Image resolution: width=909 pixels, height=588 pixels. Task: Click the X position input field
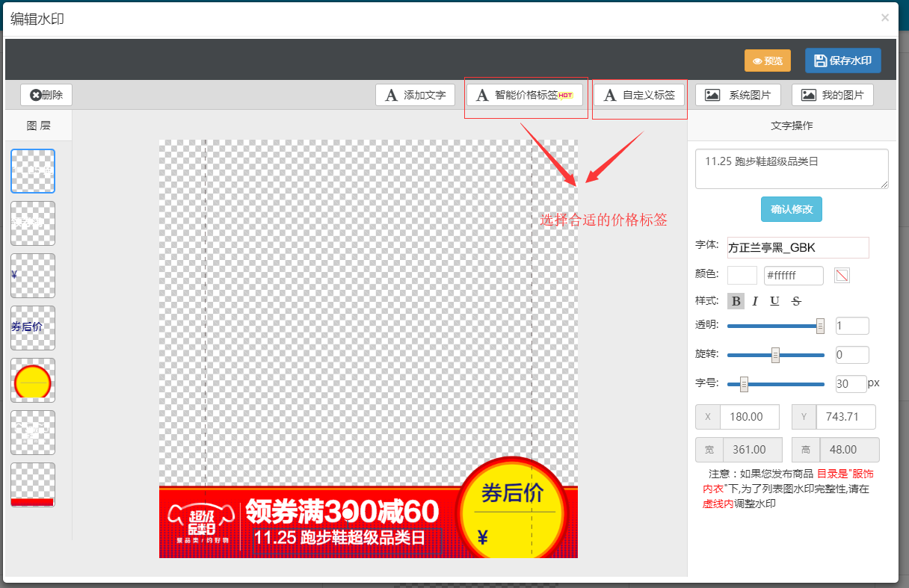click(x=749, y=417)
